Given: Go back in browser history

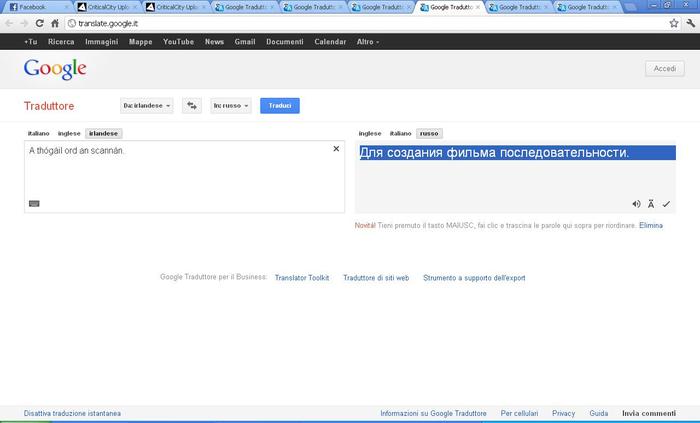Looking at the screenshot, I should pos(9,23).
